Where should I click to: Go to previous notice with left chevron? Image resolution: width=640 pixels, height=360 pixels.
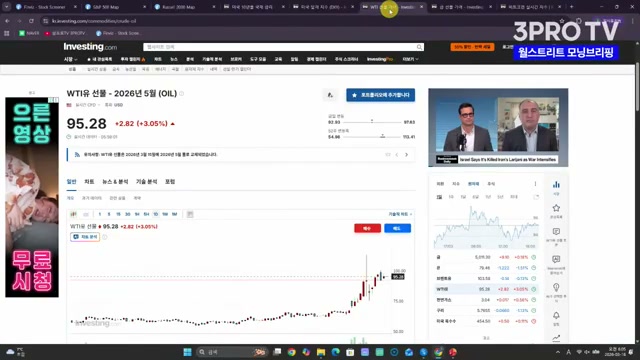point(397,155)
